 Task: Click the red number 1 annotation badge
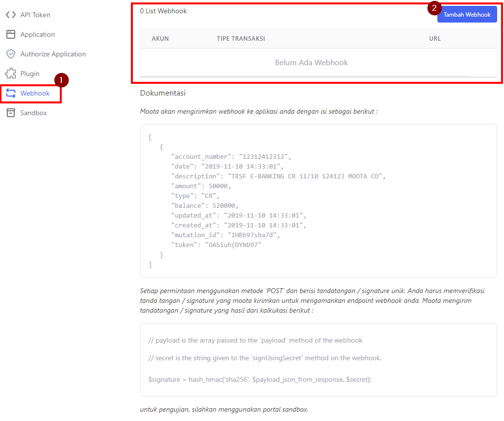pos(61,80)
